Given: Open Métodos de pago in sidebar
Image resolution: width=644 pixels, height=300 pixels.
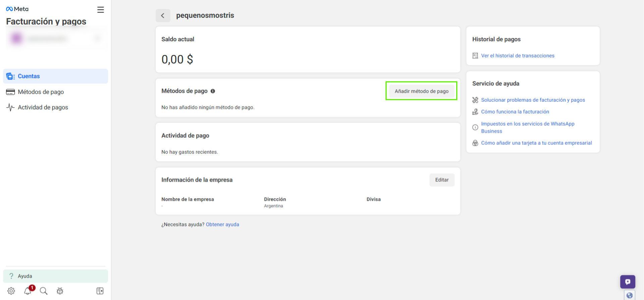Looking at the screenshot, I should [41, 92].
